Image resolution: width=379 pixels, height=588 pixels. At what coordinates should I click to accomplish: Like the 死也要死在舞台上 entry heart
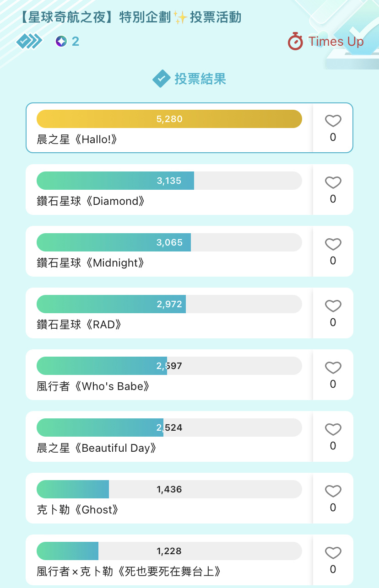click(333, 553)
